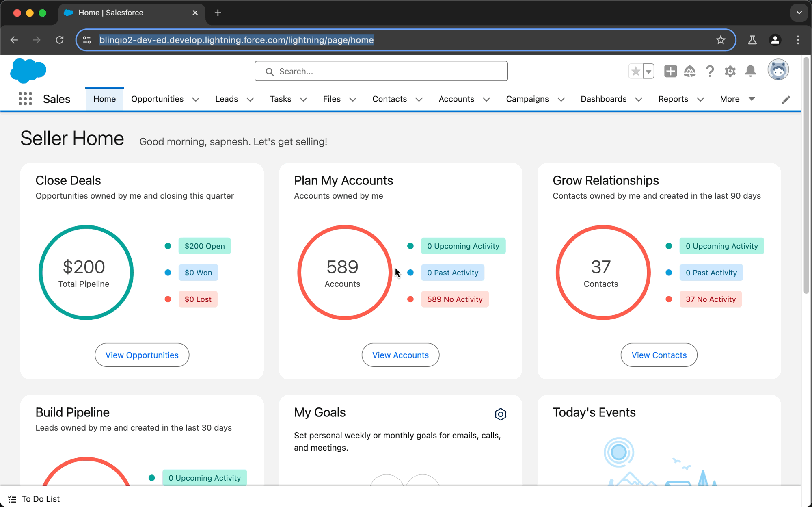Open the To Do List utility

tap(34, 499)
